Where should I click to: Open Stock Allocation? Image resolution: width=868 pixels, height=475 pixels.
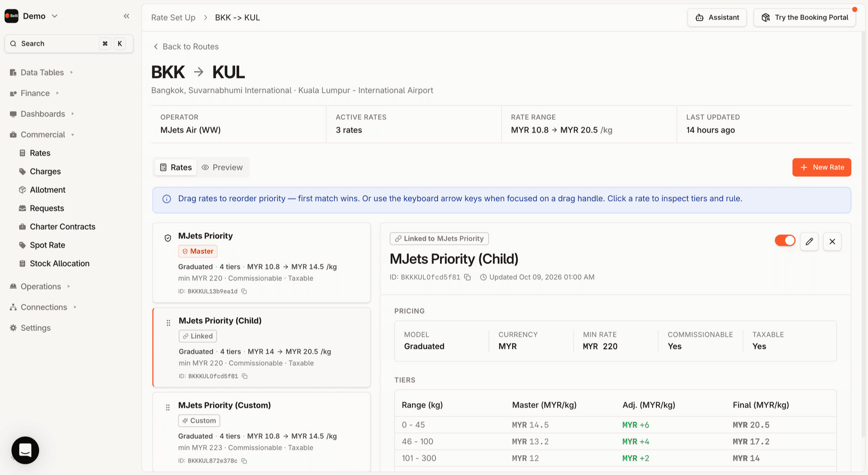pyautogui.click(x=59, y=264)
